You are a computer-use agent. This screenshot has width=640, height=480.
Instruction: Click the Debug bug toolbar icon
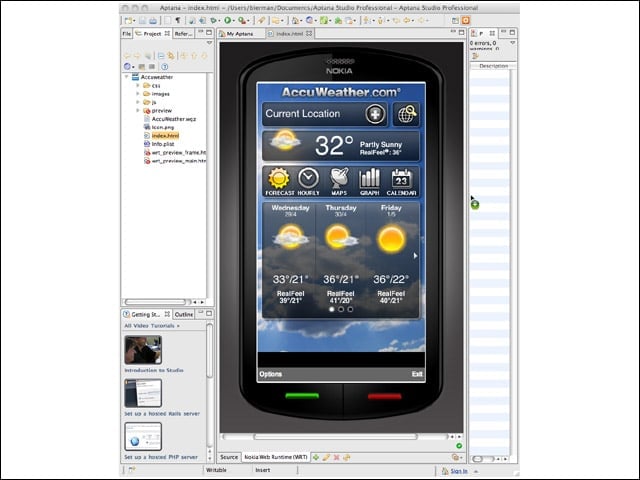click(213, 20)
